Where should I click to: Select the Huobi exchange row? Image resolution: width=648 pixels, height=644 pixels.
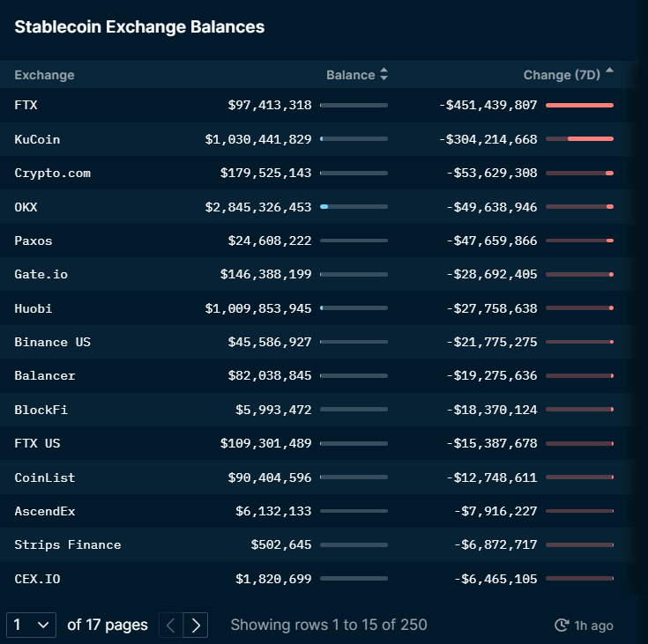pyautogui.click(x=33, y=308)
